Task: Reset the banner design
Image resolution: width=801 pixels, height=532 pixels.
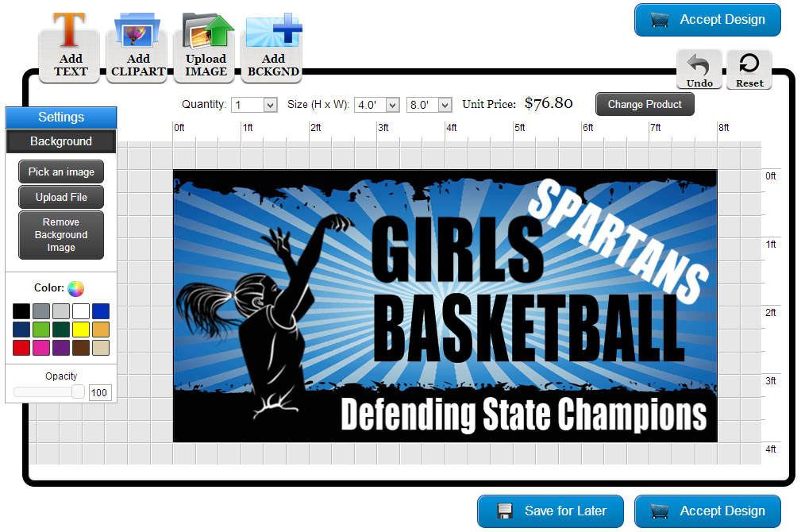Action: (748, 67)
